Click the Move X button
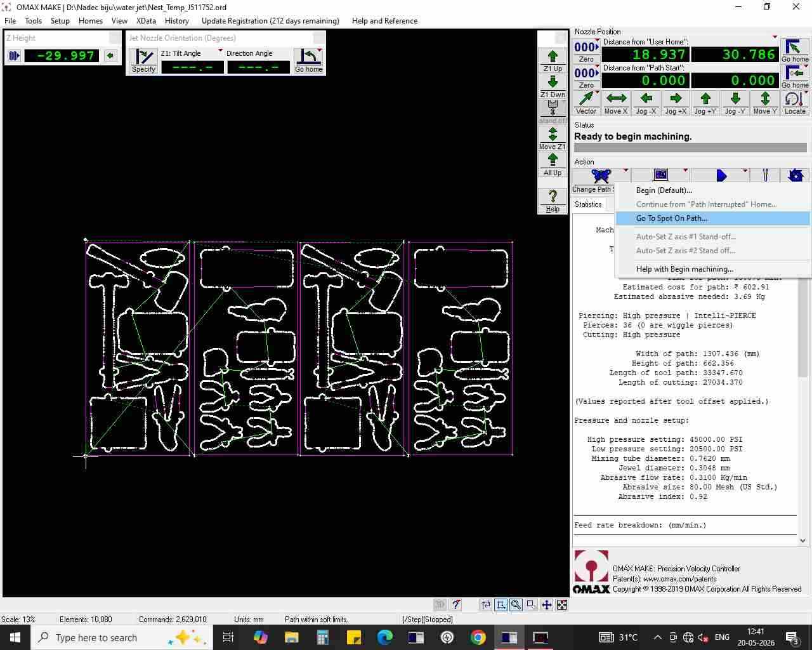 click(x=616, y=103)
